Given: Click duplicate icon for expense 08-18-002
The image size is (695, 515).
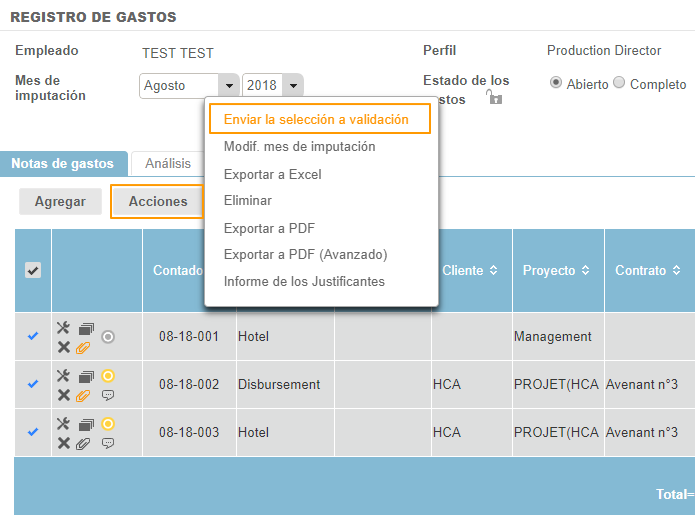Looking at the screenshot, I should (86, 376).
